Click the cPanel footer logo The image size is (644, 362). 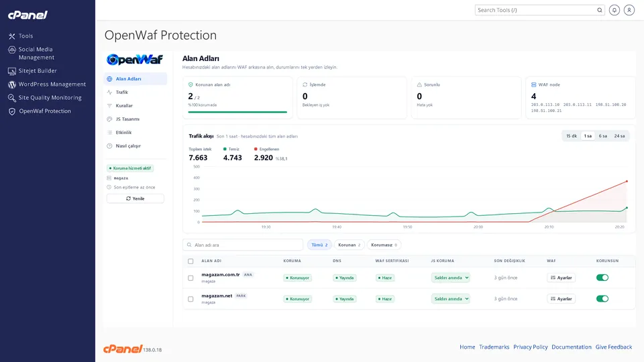tap(123, 349)
